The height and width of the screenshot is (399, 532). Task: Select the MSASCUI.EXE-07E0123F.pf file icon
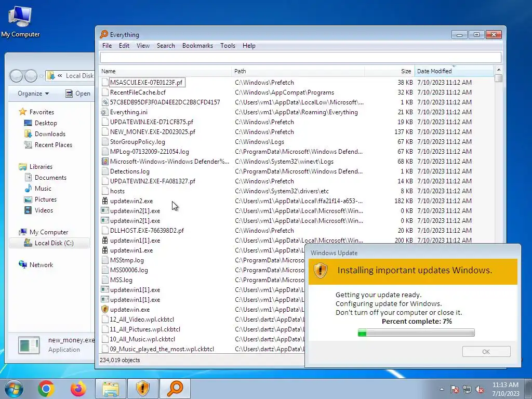coord(105,83)
